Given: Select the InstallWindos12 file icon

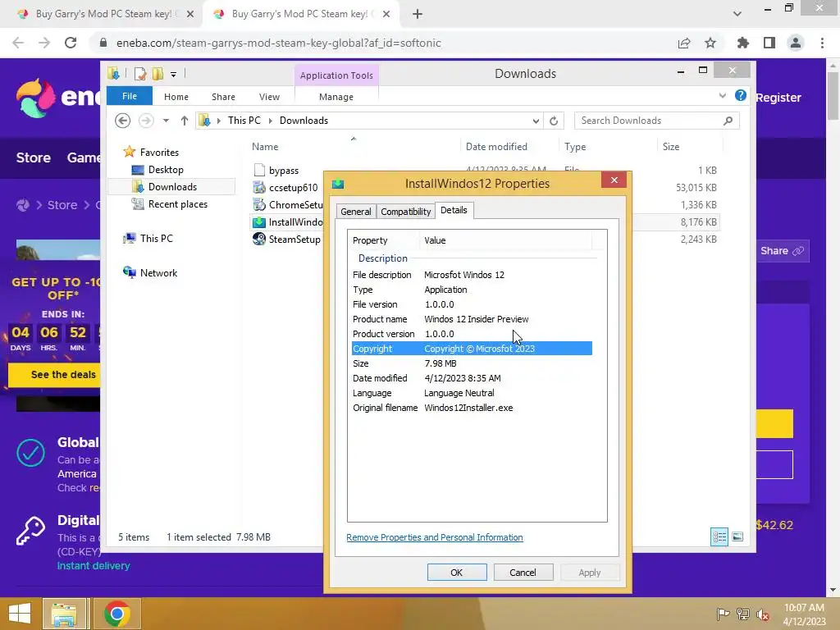Looking at the screenshot, I should 259,221.
